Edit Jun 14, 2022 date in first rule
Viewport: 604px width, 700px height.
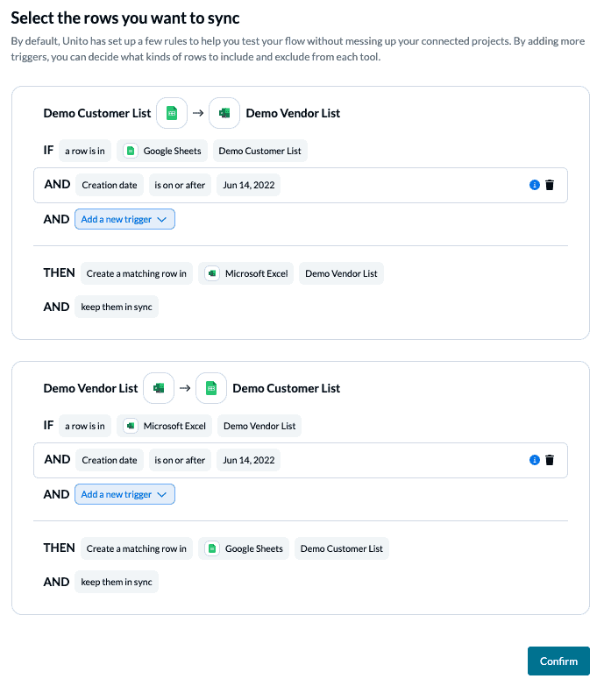(248, 185)
